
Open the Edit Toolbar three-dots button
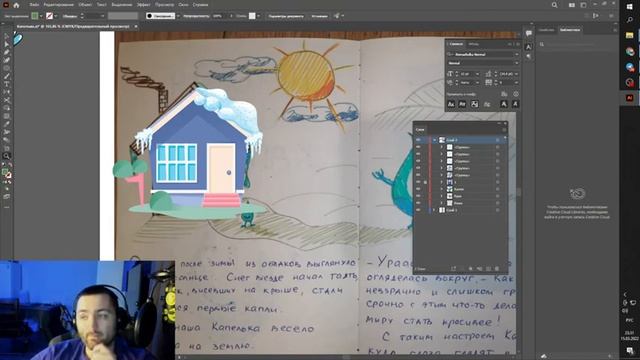coord(7,207)
